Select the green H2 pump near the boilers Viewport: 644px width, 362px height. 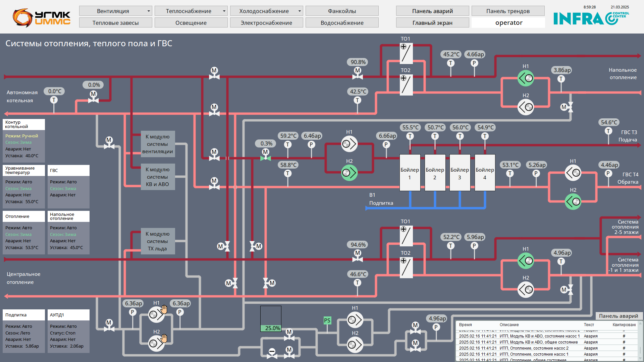tap(349, 173)
